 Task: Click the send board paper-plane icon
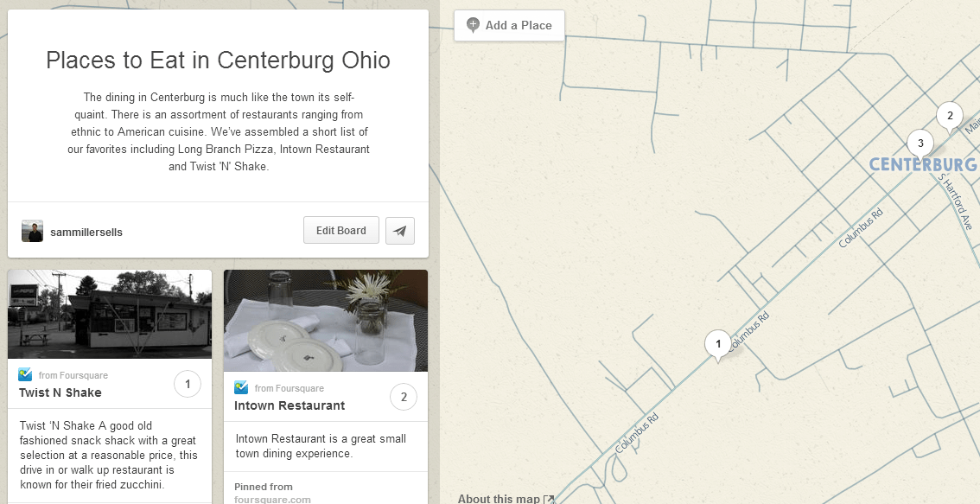point(399,230)
